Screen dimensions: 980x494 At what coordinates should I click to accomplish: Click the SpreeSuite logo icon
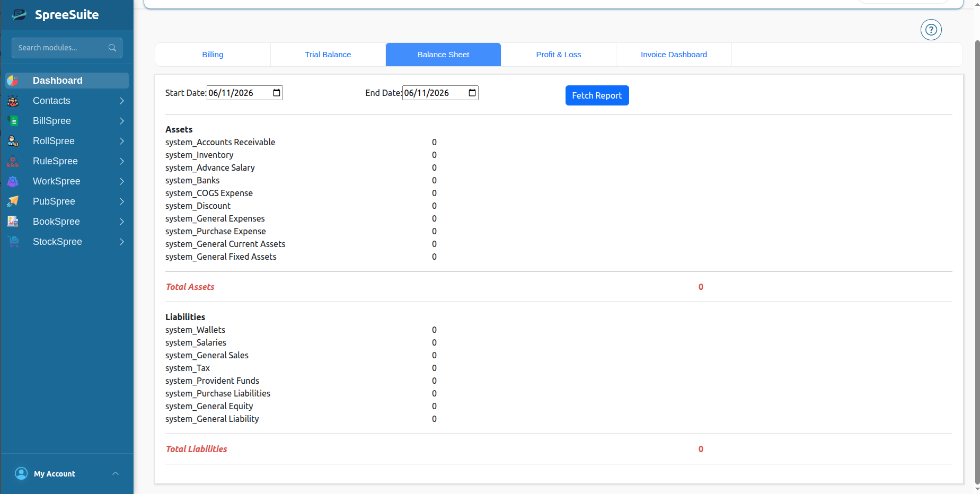pos(19,14)
